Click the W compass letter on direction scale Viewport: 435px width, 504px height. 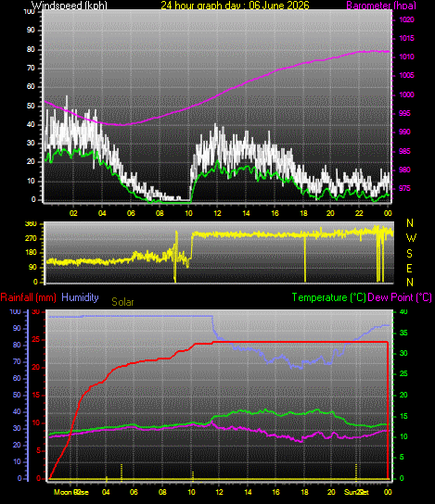(411, 238)
